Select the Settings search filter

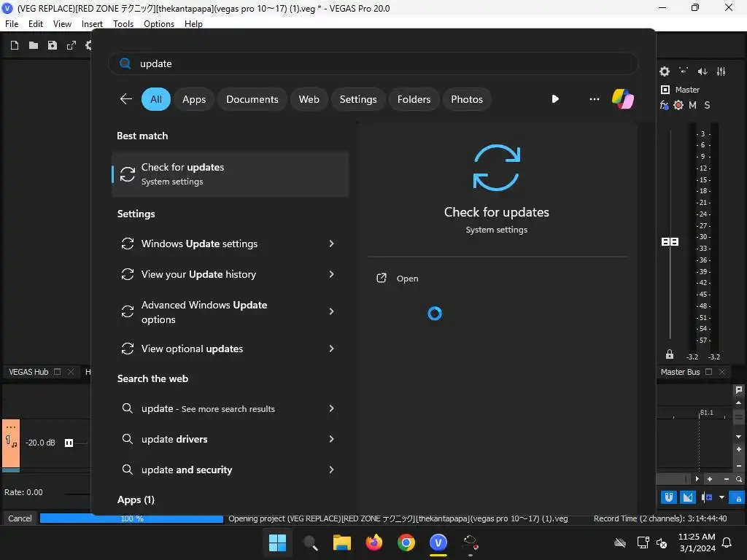(x=357, y=99)
